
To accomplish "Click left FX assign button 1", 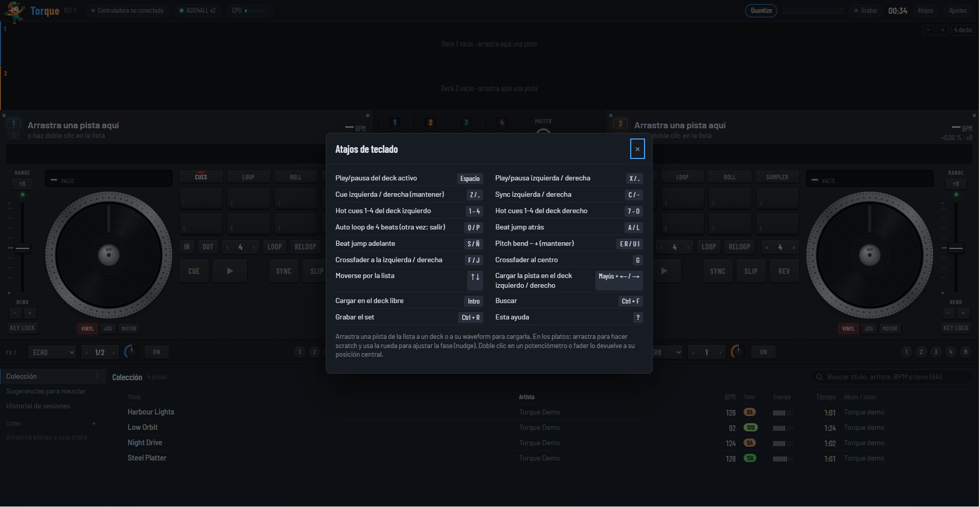I will click(300, 352).
